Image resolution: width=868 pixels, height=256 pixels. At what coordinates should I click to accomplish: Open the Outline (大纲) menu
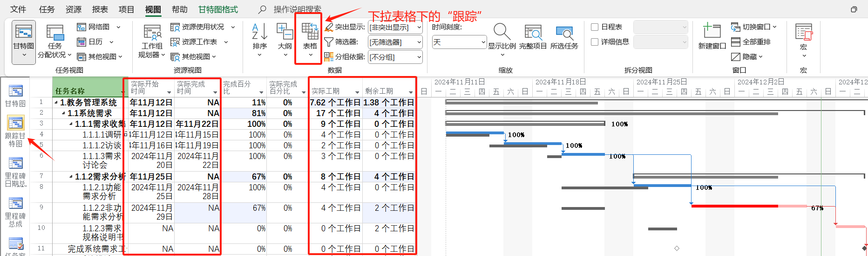pos(285,41)
